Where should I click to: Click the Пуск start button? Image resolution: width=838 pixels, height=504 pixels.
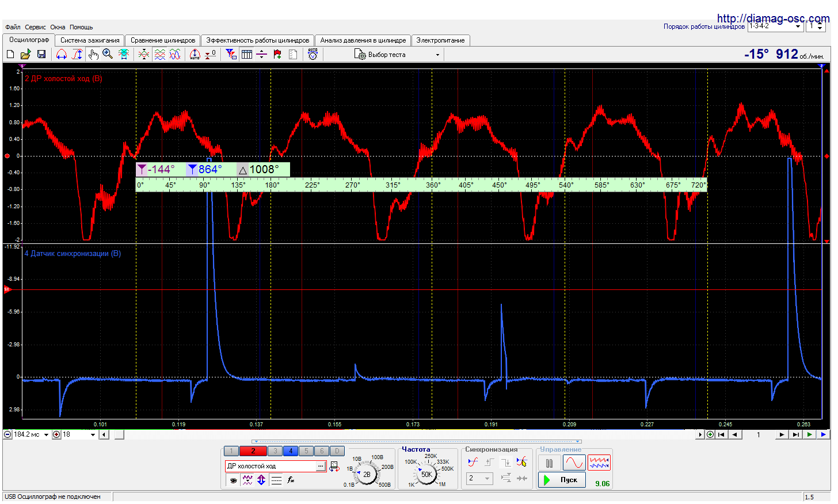point(562,480)
